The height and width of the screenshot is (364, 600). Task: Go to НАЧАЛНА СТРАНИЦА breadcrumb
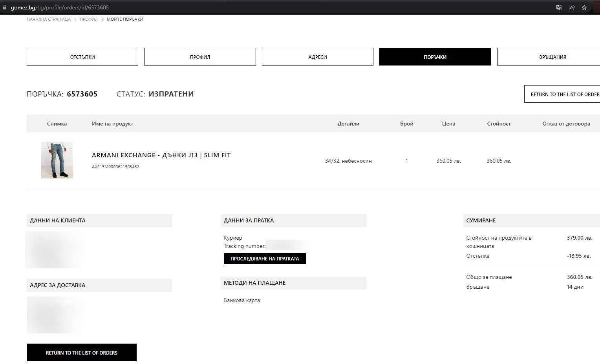click(49, 19)
